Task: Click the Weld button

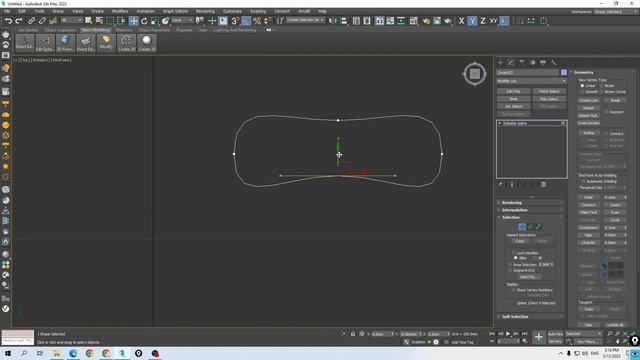Action: (589, 197)
